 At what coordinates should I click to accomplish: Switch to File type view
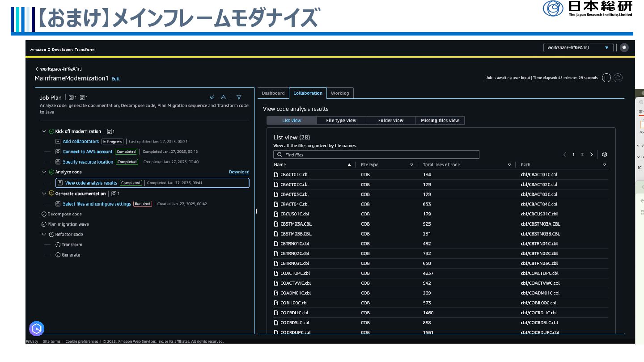click(x=341, y=120)
